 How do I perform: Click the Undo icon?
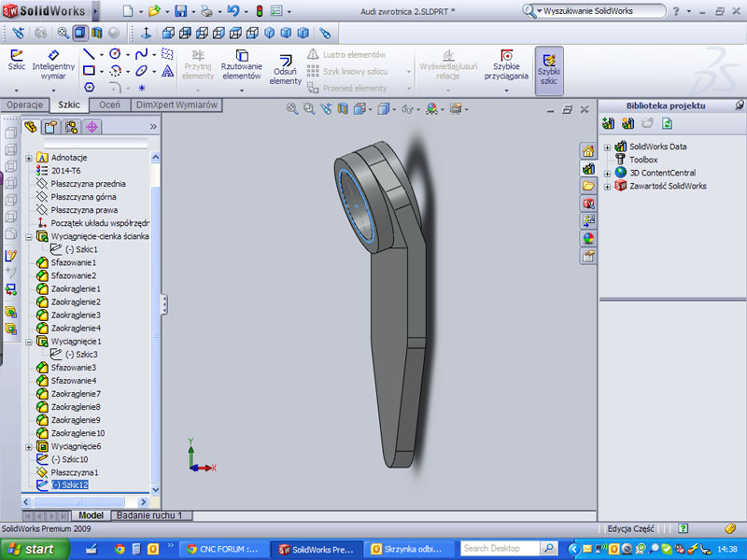pyautogui.click(x=233, y=10)
